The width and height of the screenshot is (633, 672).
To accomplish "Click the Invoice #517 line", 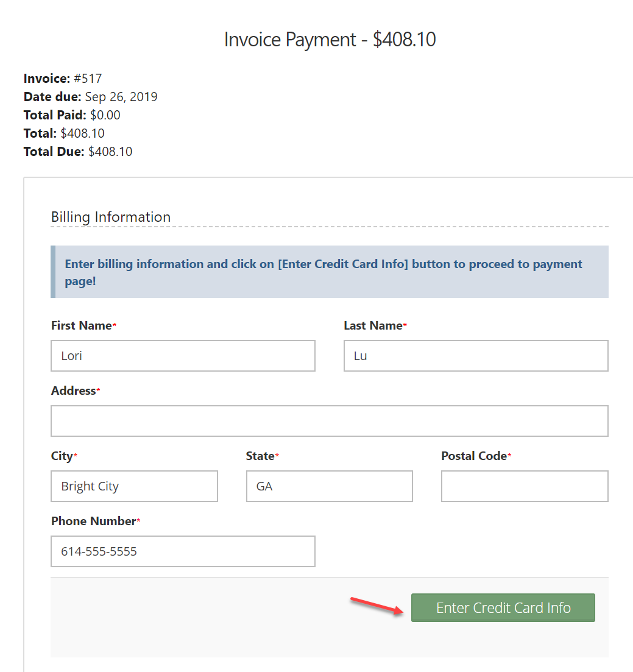I will [x=63, y=79].
